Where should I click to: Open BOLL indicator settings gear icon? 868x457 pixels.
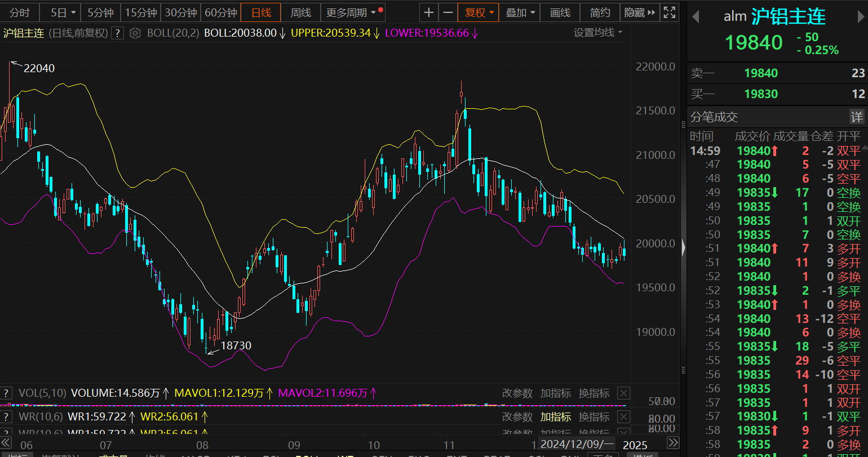135,33
